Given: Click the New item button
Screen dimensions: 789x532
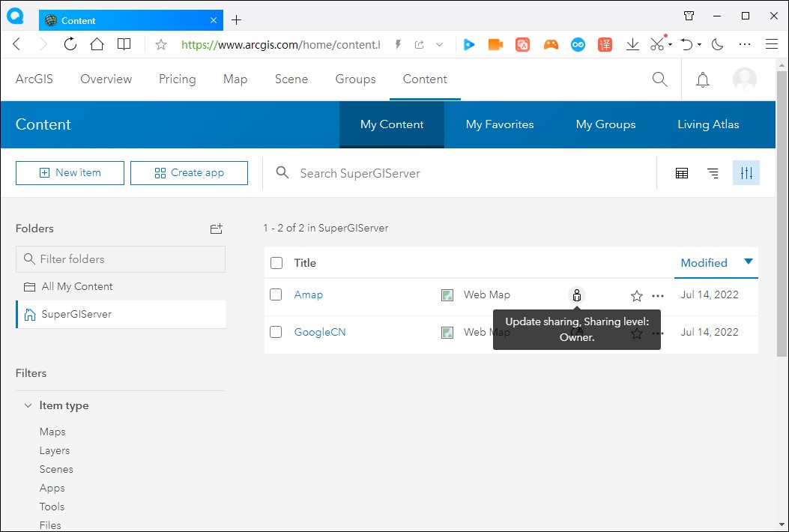Looking at the screenshot, I should click(70, 172).
